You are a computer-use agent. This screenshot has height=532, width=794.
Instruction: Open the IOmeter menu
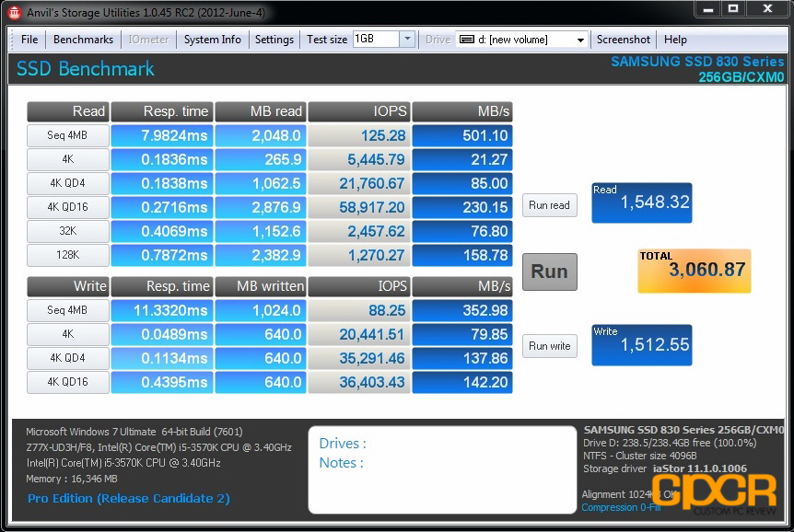point(148,40)
